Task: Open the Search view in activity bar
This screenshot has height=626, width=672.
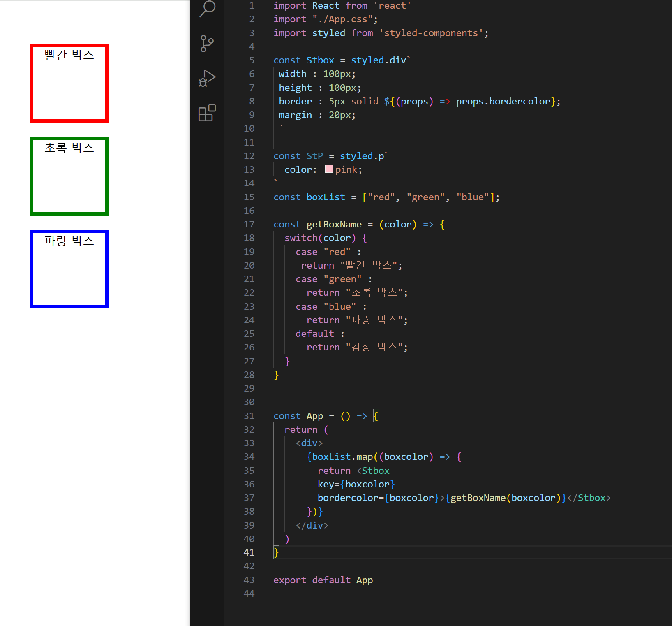Action: (207, 9)
